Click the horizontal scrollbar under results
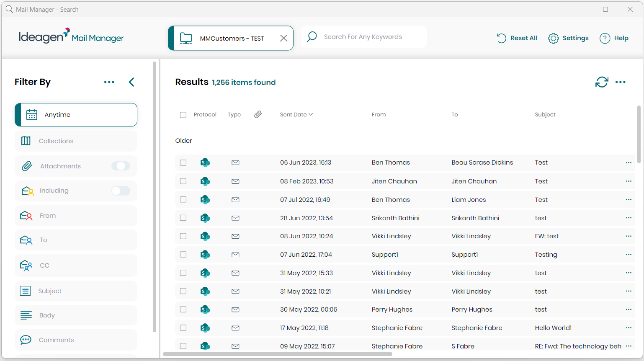644x361 pixels. coord(277,354)
